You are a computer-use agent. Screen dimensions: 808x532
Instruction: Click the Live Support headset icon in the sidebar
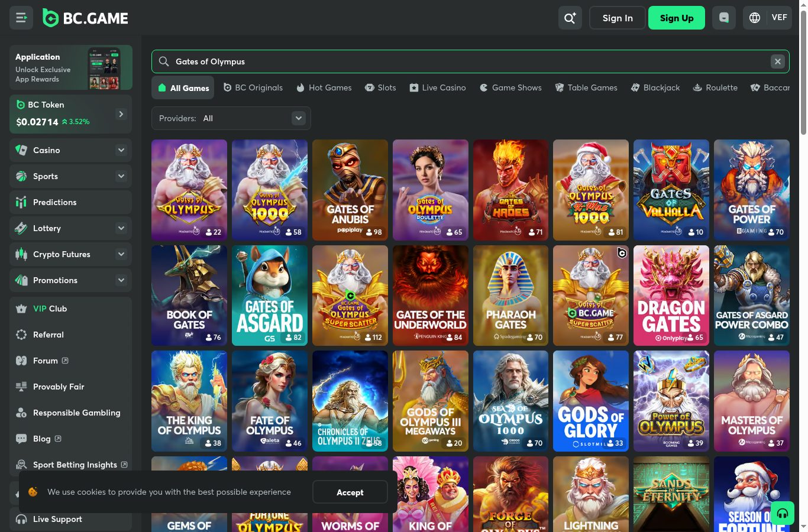pos(21,519)
